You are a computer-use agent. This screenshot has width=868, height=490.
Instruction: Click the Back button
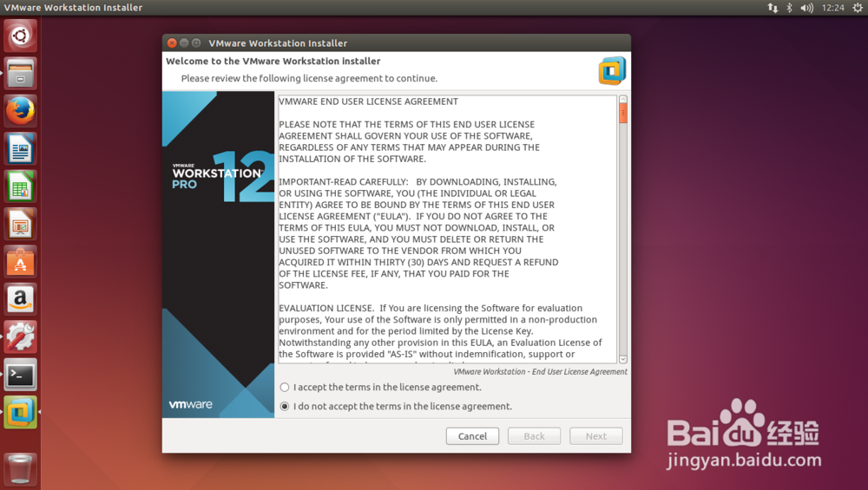(x=534, y=436)
